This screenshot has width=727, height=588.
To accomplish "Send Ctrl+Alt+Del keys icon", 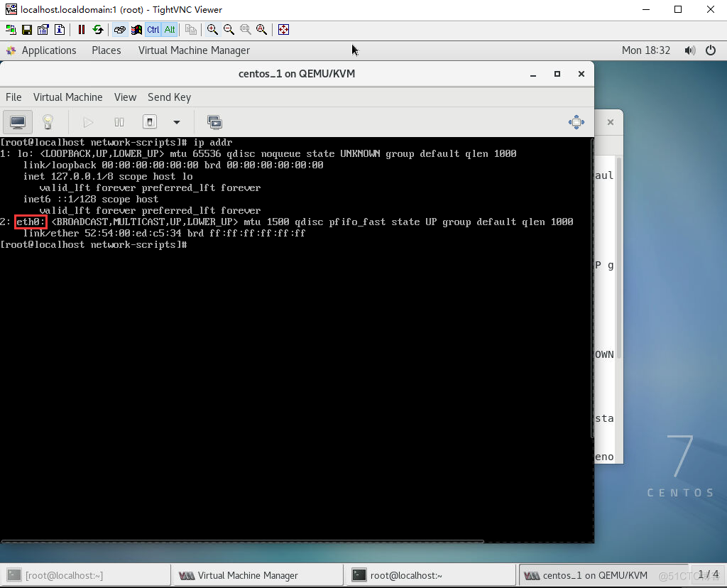I will pyautogui.click(x=119, y=30).
